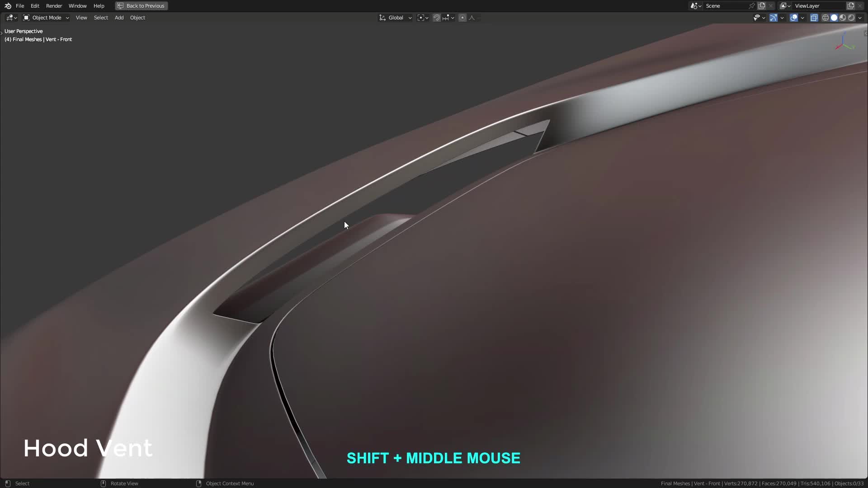Click the Scene name field
The image size is (868, 488).
point(726,6)
